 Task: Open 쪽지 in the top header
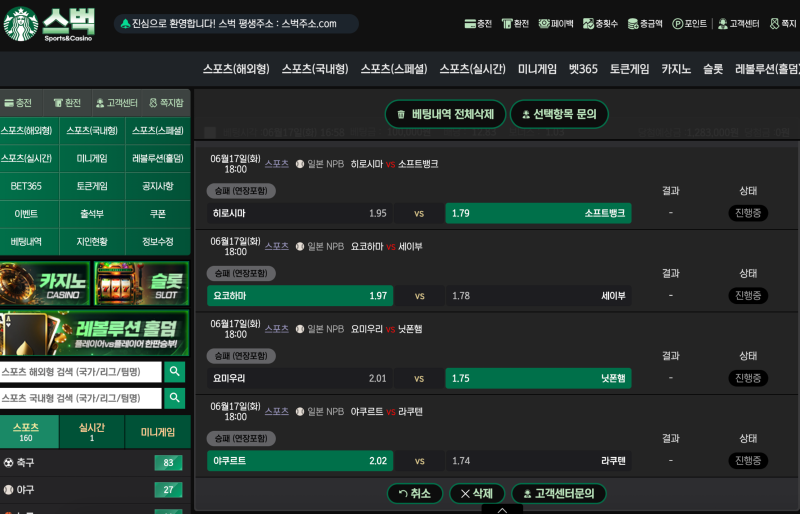[x=783, y=23]
